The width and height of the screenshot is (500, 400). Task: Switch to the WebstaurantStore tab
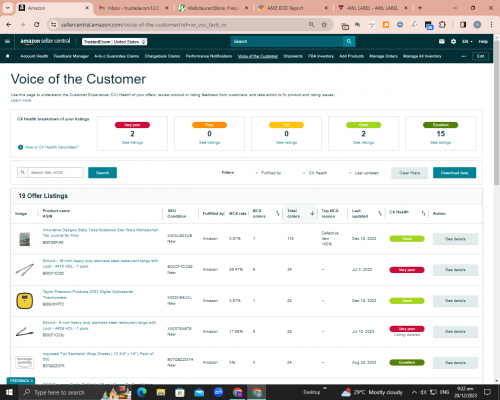click(213, 8)
